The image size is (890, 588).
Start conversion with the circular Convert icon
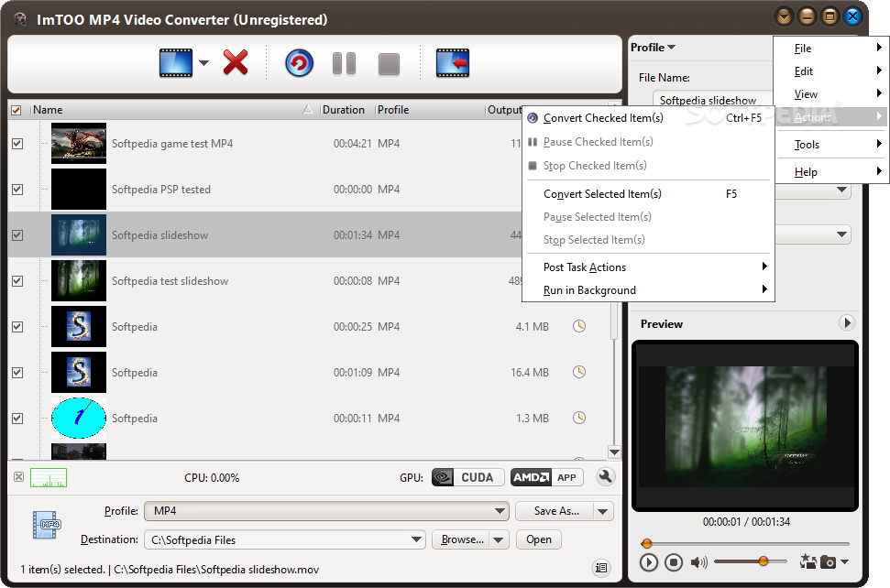299,63
